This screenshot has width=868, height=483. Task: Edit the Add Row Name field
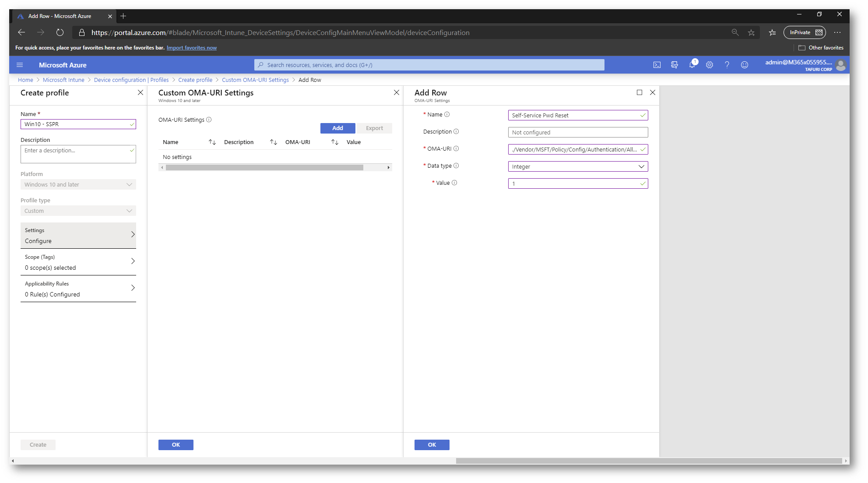point(578,115)
